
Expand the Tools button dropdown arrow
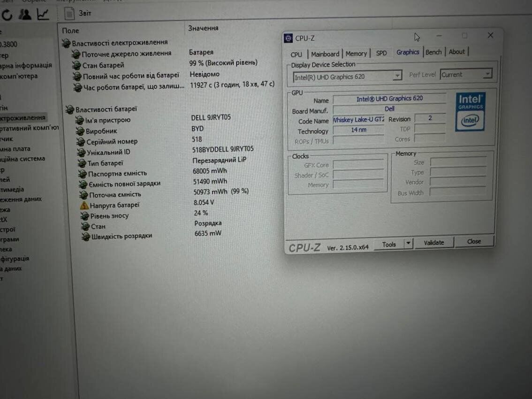(408, 244)
